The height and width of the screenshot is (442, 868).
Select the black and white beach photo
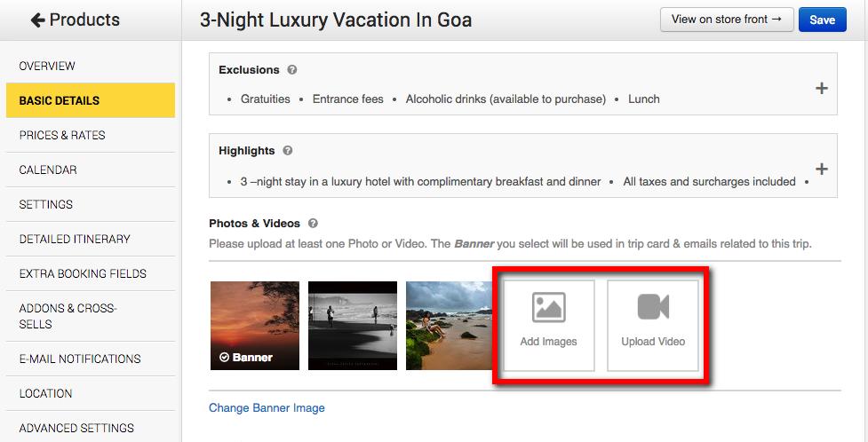click(352, 325)
